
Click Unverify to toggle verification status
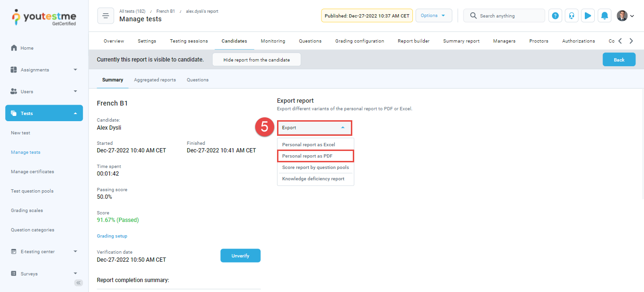[240, 255]
